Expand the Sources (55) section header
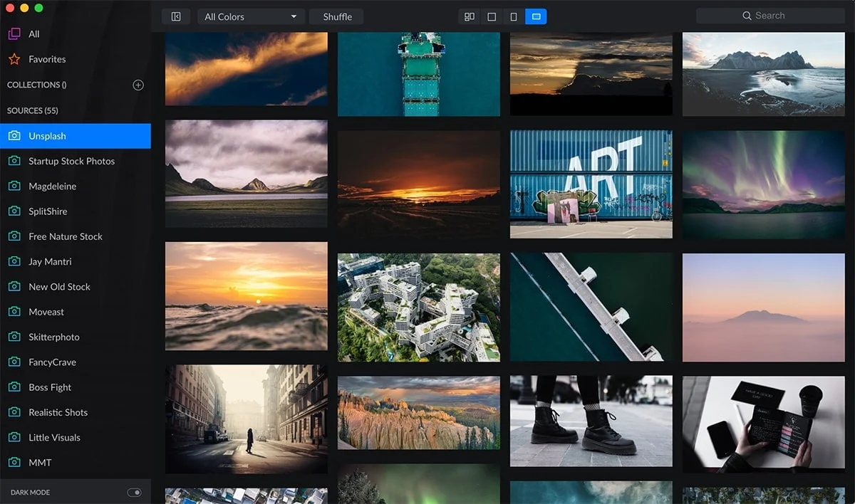855x504 pixels. pos(33,110)
